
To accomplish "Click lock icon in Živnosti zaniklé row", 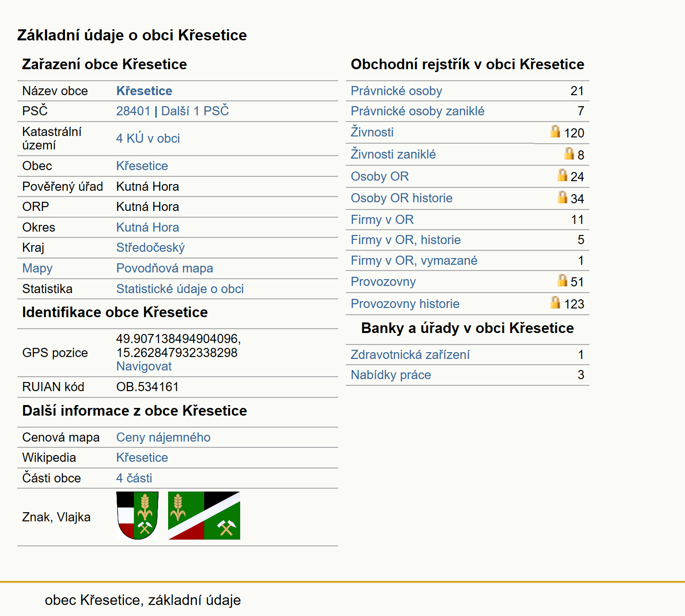I will click(569, 153).
